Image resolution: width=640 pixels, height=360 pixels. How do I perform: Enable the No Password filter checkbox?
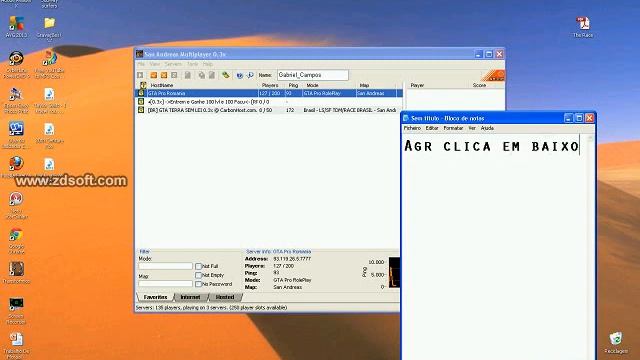click(x=198, y=284)
